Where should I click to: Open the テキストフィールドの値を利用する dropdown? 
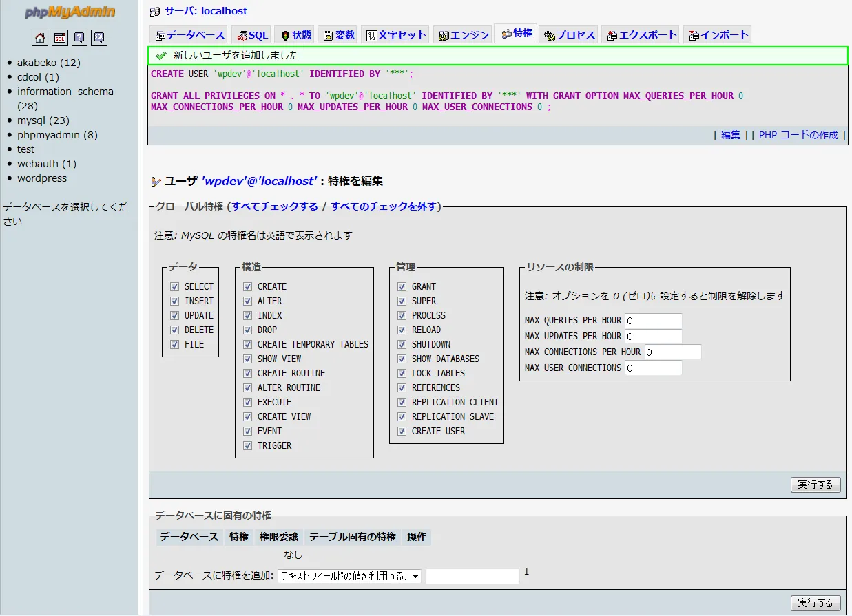tap(349, 577)
